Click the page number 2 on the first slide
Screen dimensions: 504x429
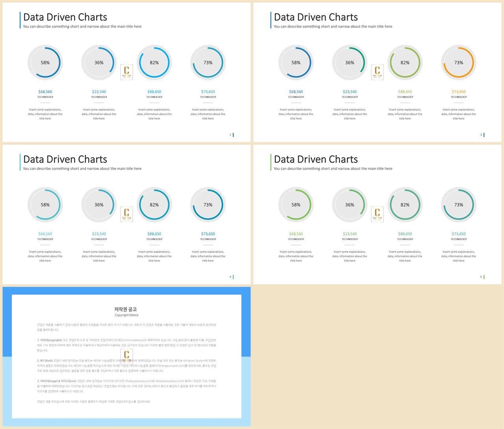pyautogui.click(x=230, y=135)
